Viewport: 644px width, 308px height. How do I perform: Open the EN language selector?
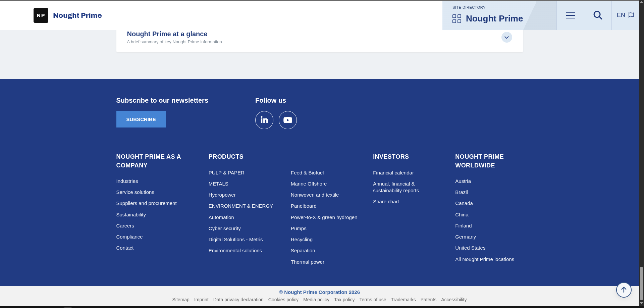621,15
